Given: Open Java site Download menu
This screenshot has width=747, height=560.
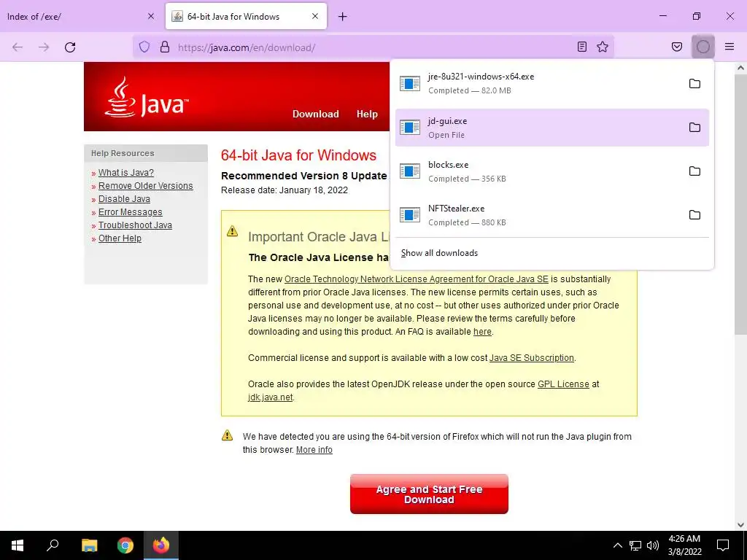Looking at the screenshot, I should tap(315, 114).
